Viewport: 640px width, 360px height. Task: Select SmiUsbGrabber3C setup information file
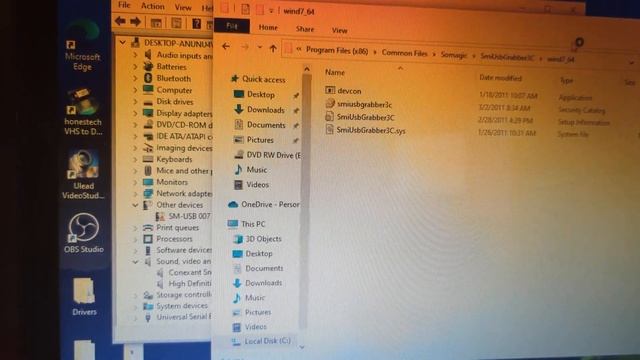tap(360, 117)
